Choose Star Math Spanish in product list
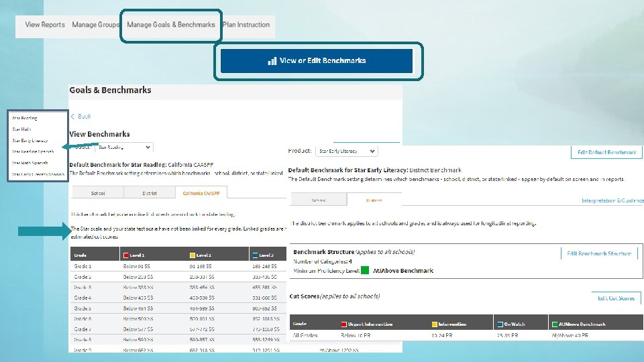644x362 pixels. point(30,162)
